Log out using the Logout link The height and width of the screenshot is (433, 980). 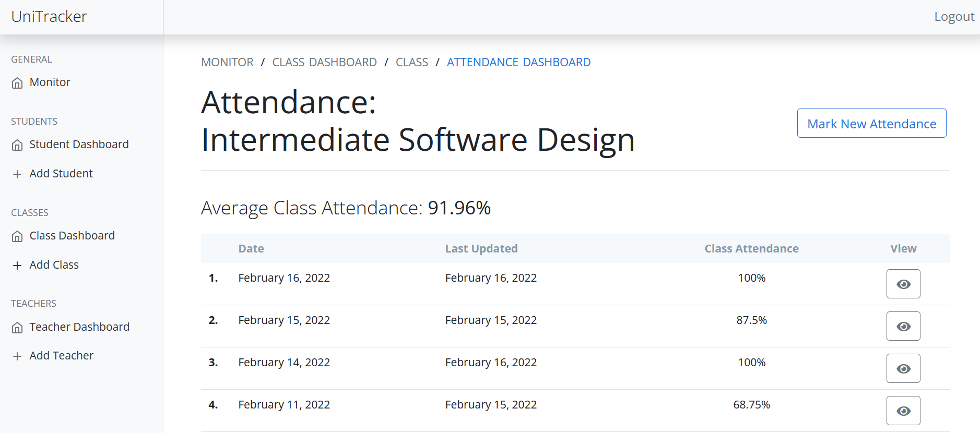tap(954, 17)
